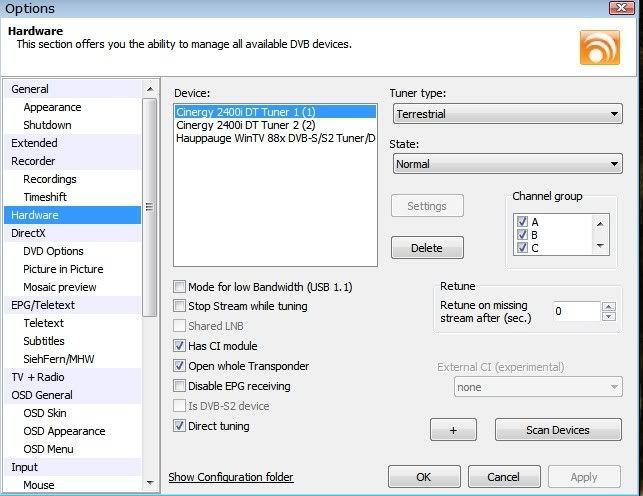
Task: Tick Stop Stream while tuning checkbox
Action: pos(179,306)
